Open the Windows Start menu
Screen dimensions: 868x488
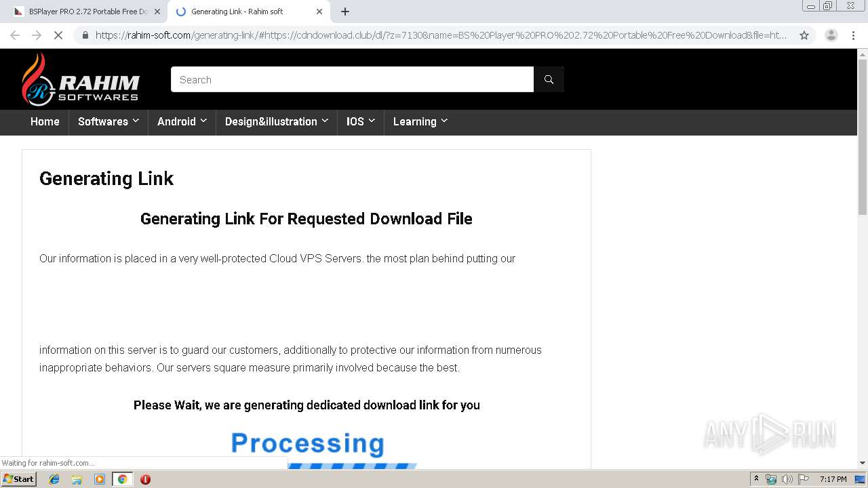tap(18, 479)
